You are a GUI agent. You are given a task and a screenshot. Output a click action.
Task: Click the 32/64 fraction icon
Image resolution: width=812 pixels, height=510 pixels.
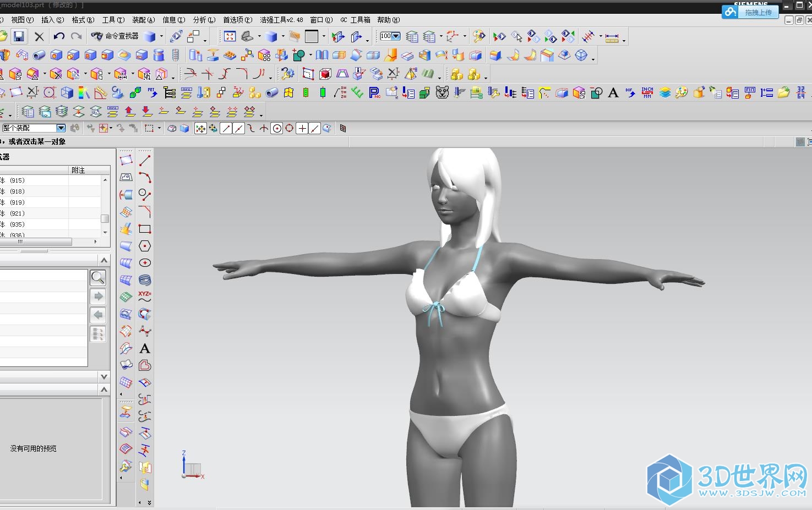(800, 92)
